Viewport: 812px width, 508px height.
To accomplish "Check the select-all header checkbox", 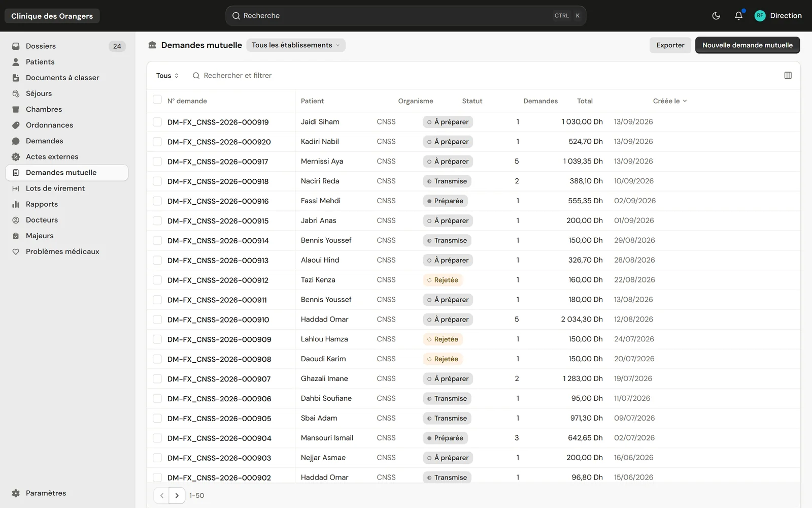I will [x=157, y=100].
